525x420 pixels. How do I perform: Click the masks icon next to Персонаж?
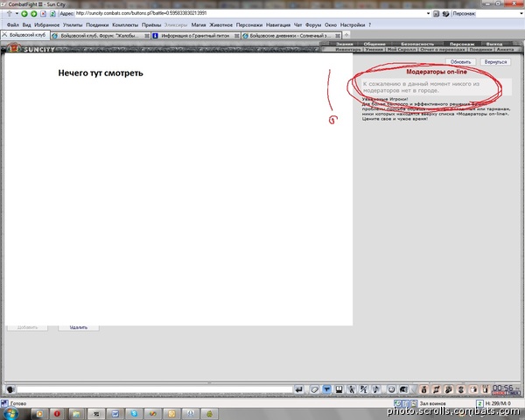tap(445, 14)
